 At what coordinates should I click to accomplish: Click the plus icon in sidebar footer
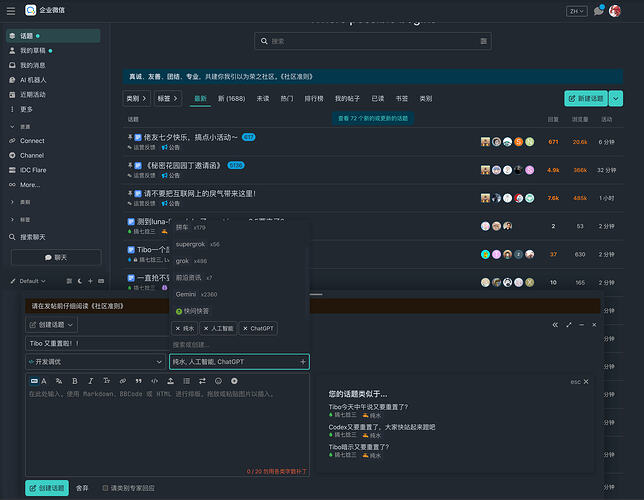click(90, 281)
